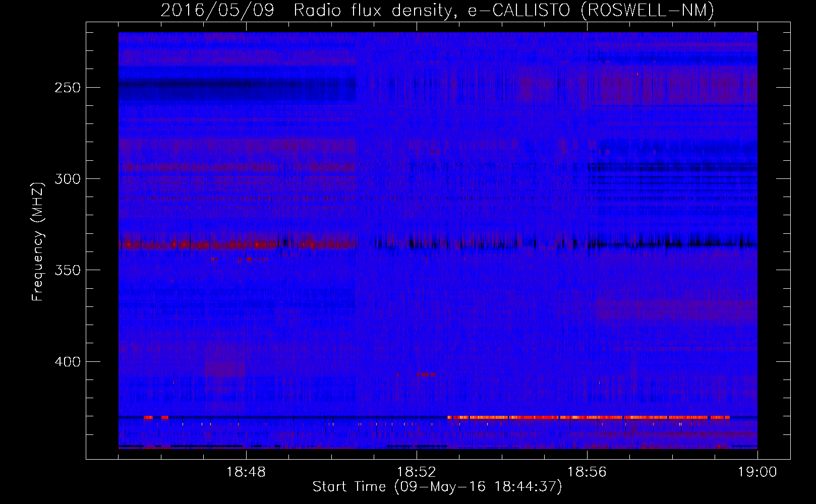The image size is (816, 504).
Task: Select the Frequency (MHZ) axis label
Action: (x=38, y=241)
